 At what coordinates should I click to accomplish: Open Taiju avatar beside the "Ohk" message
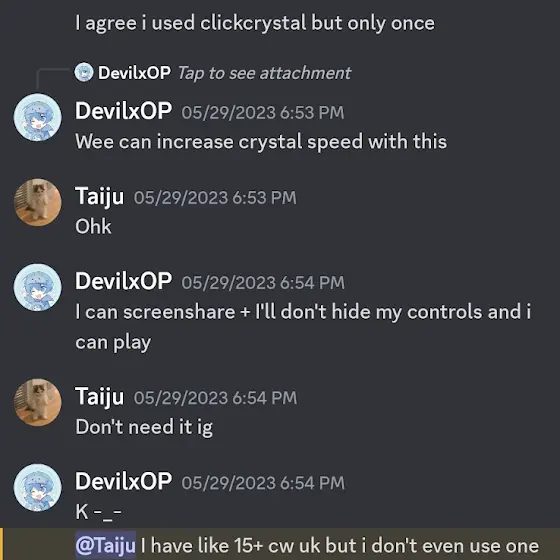tap(38, 202)
